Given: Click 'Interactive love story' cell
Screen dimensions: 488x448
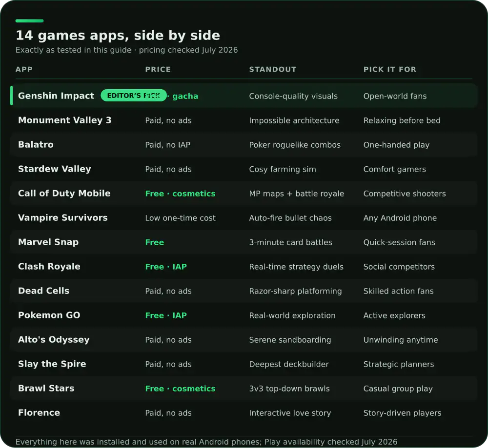Looking at the screenshot, I should point(290,413).
